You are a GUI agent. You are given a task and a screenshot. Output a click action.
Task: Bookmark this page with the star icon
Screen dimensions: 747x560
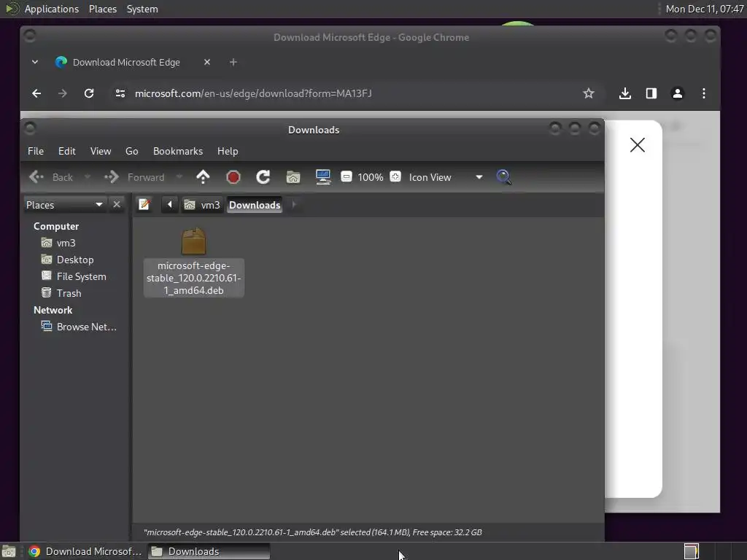coord(589,93)
